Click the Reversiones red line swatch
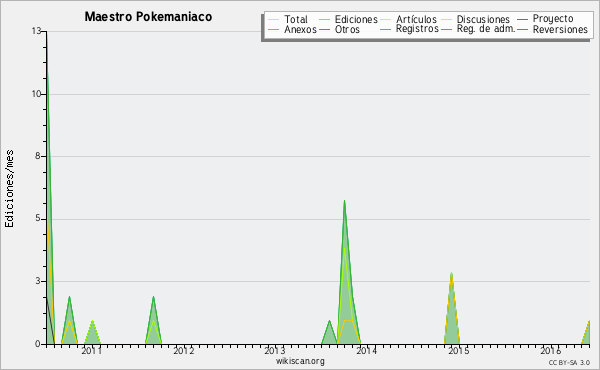 (x=522, y=29)
